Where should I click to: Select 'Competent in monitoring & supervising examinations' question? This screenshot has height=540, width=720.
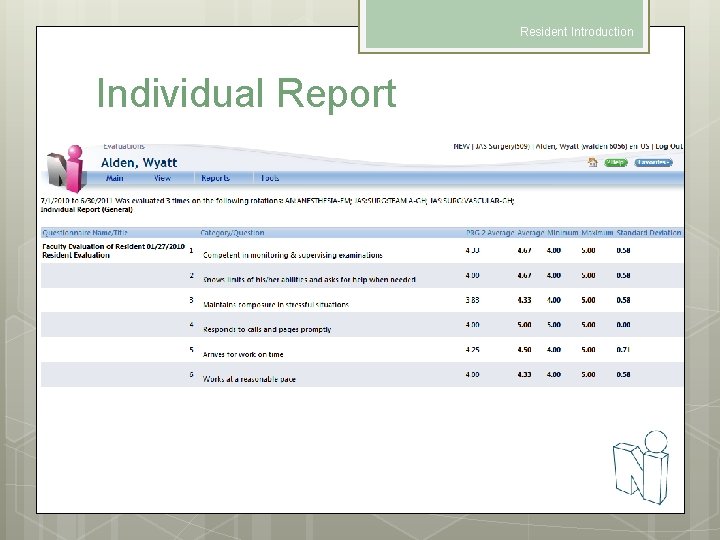tap(292, 255)
